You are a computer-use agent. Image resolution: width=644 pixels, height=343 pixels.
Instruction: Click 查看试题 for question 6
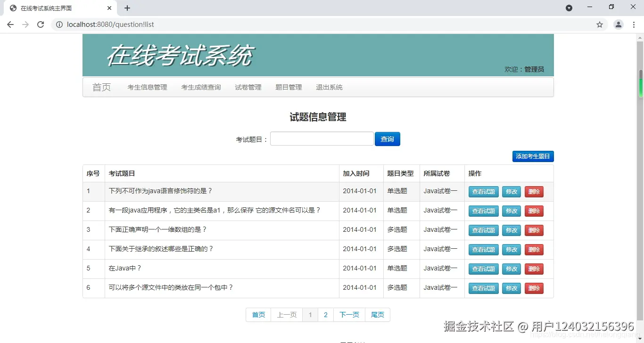coord(483,288)
